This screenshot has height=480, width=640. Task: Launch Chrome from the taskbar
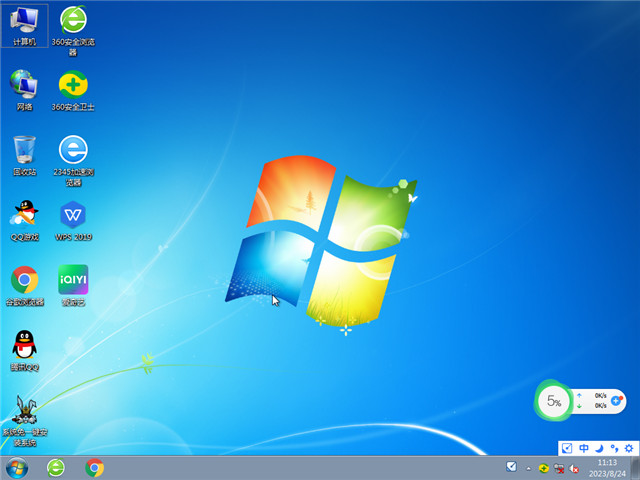(94, 468)
